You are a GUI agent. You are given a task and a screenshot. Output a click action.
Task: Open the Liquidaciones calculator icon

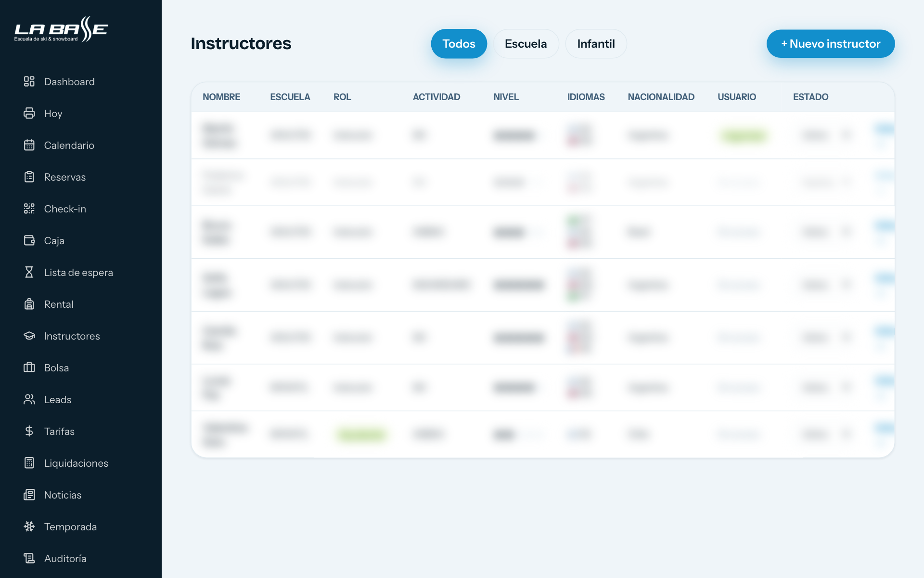(x=29, y=463)
